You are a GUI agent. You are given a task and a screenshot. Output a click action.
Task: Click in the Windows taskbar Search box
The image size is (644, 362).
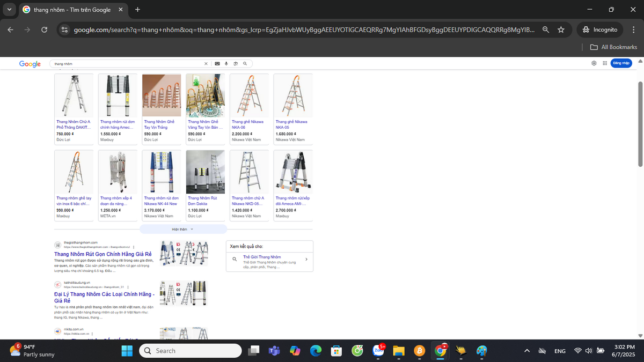(x=191, y=351)
